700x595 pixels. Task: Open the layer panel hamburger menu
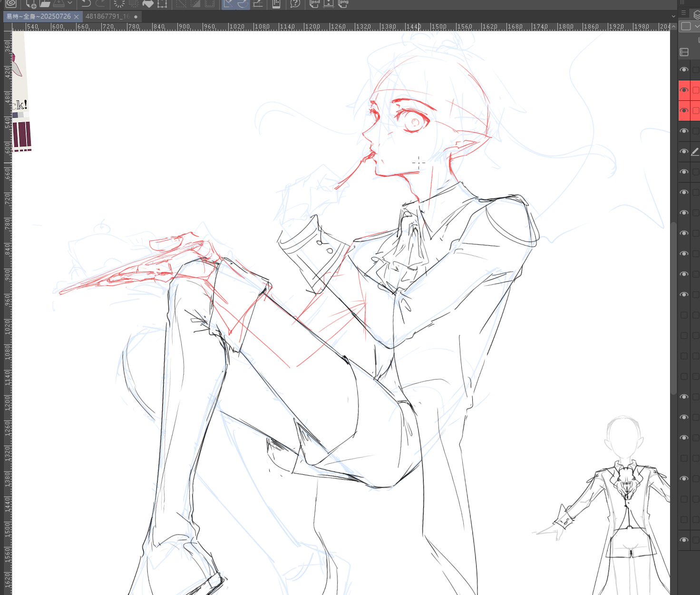[683, 13]
